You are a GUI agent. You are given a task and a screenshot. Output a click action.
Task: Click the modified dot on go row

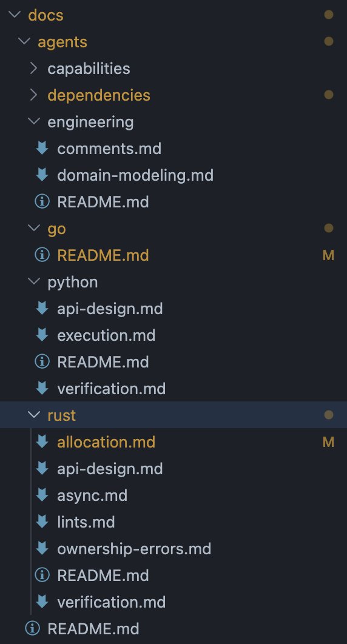point(329,229)
